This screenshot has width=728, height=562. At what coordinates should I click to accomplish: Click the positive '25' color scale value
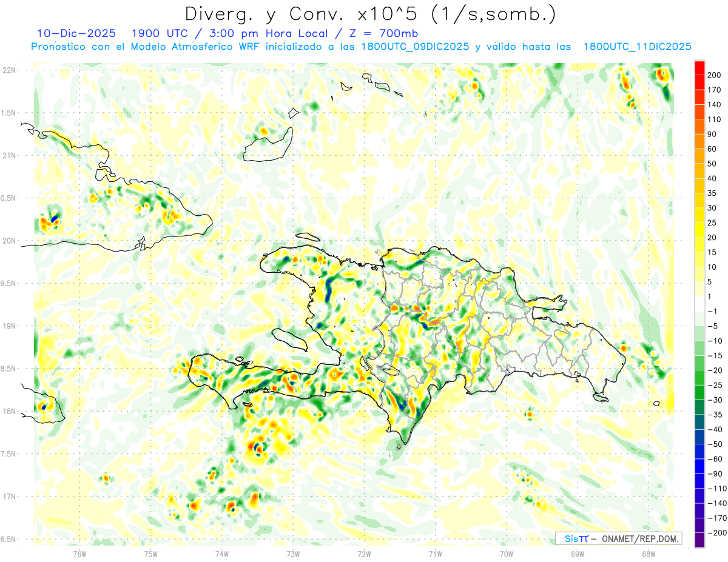pos(713,222)
